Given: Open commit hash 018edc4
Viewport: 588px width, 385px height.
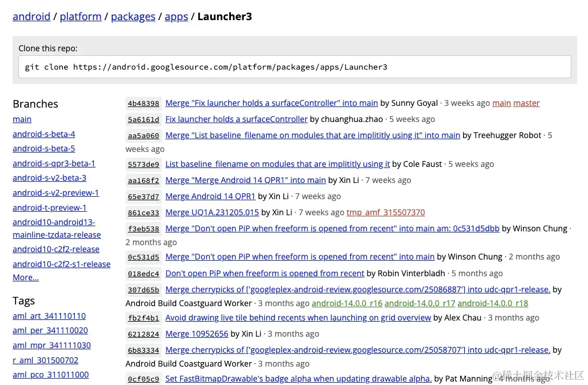Looking at the screenshot, I should pos(143,274).
